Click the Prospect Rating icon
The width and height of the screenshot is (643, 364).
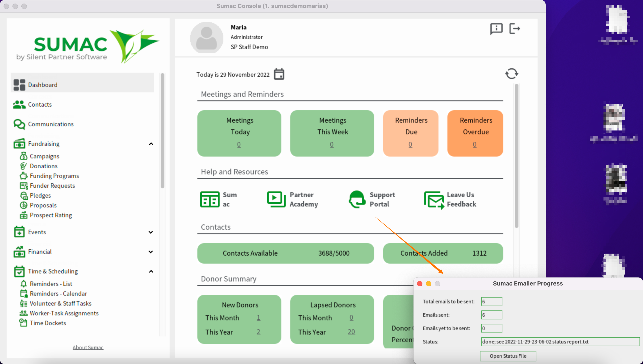coord(23,215)
